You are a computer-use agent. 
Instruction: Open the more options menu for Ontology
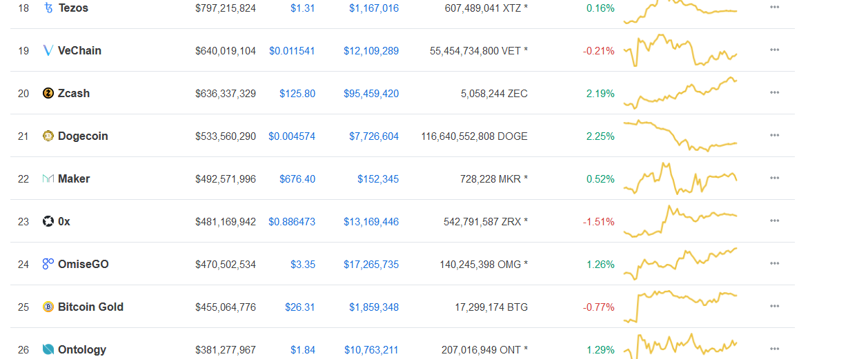(x=775, y=349)
